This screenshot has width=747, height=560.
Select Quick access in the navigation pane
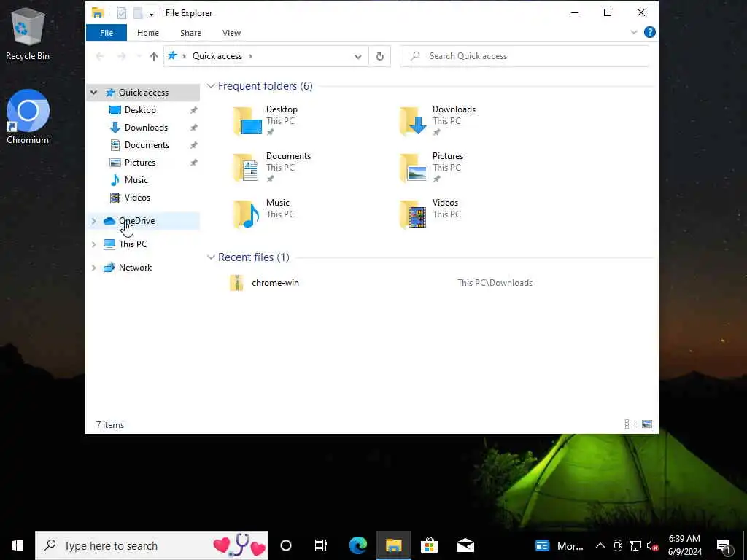(x=144, y=93)
